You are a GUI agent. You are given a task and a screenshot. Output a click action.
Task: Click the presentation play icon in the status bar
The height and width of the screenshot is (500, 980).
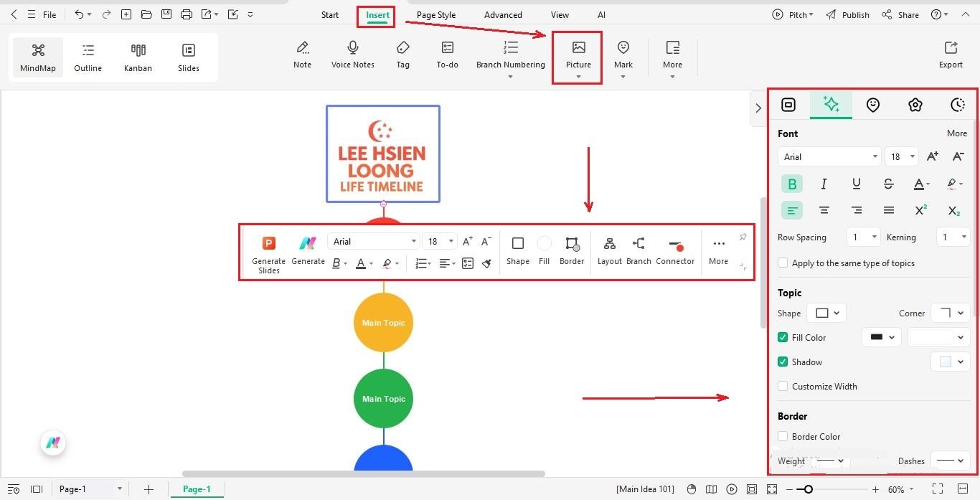732,489
